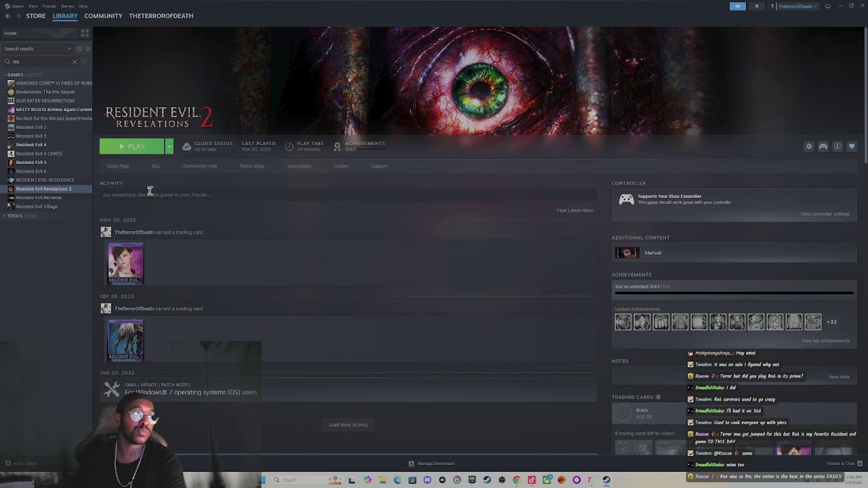The height and width of the screenshot is (488, 868).
Task: Open the DLC link
Action: click(x=156, y=166)
